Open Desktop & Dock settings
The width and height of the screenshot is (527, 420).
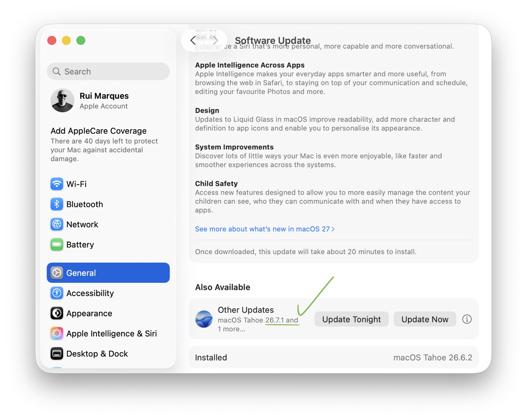coord(108,354)
